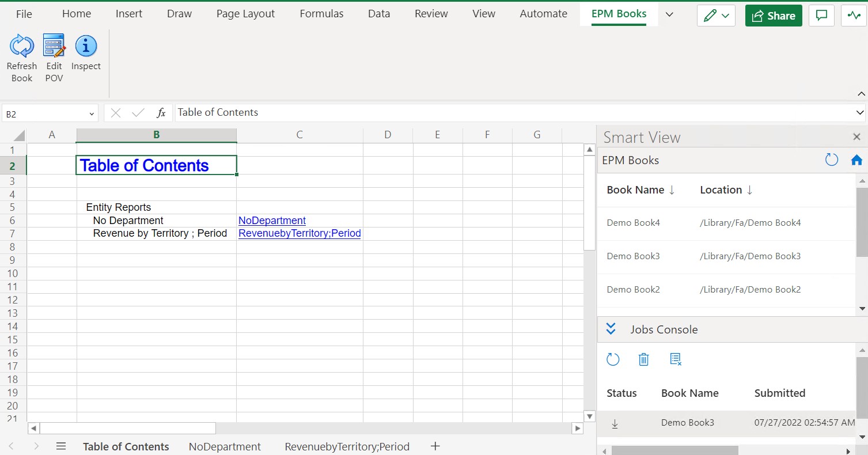Click the green Share button
Screen dimensions: 868x455
point(773,16)
